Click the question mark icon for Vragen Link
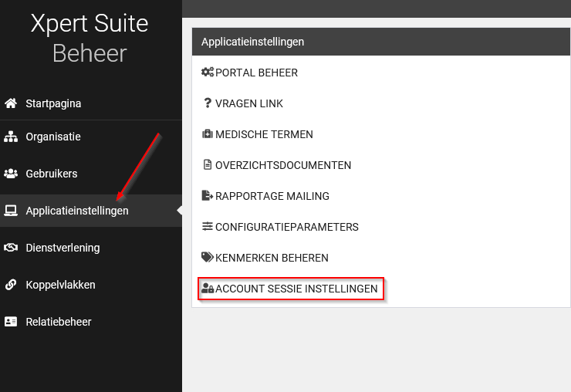The width and height of the screenshot is (571, 392). (x=207, y=103)
